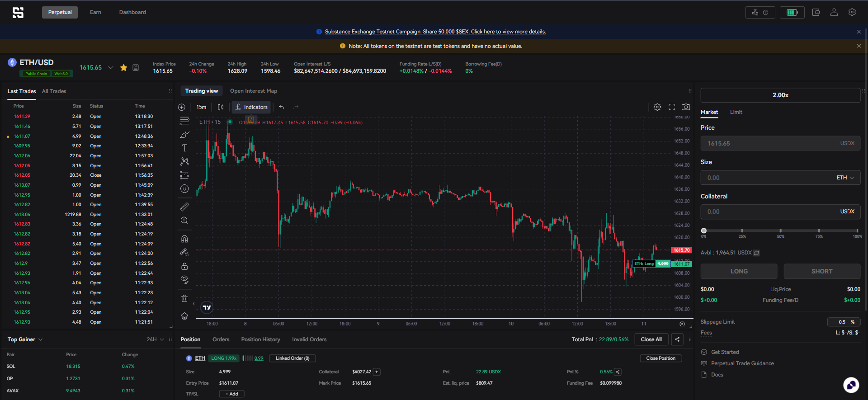Open the candlestick chart style selector

(x=221, y=107)
